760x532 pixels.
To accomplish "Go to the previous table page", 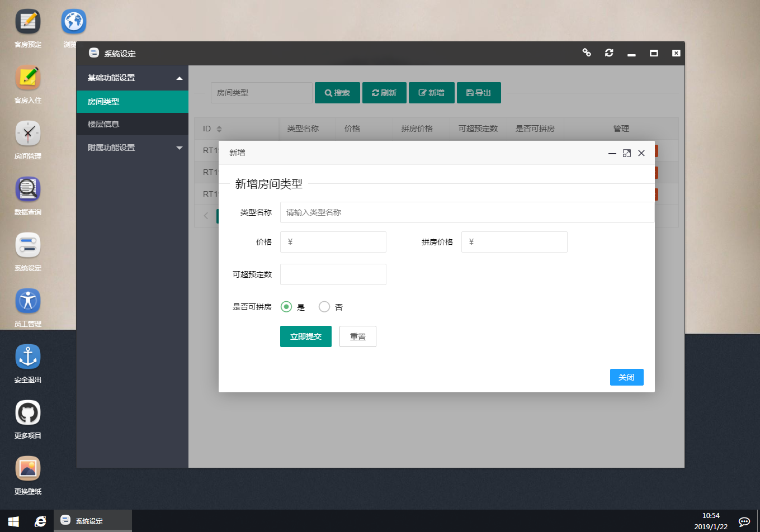I will [x=206, y=216].
